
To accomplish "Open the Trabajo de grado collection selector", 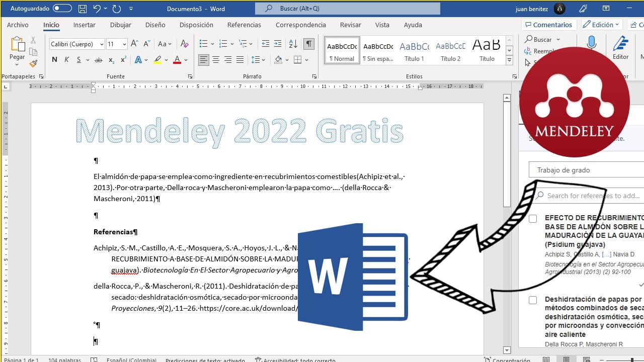I will click(x=587, y=170).
